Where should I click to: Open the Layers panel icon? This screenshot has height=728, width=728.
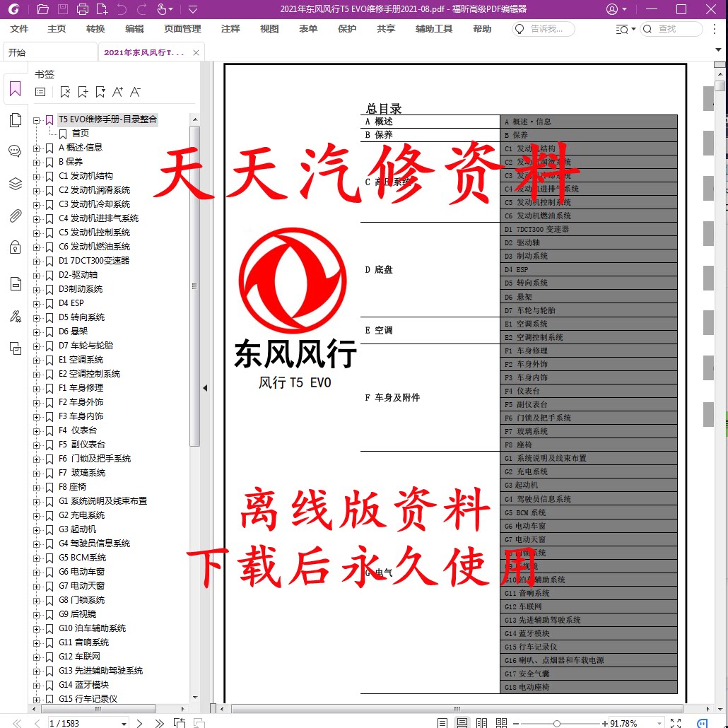(16, 184)
